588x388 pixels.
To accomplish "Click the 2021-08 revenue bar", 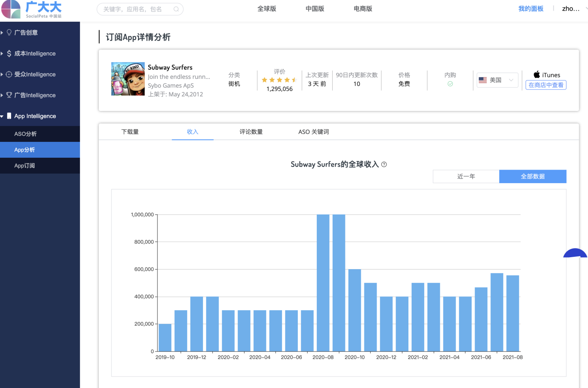I will point(513,313).
